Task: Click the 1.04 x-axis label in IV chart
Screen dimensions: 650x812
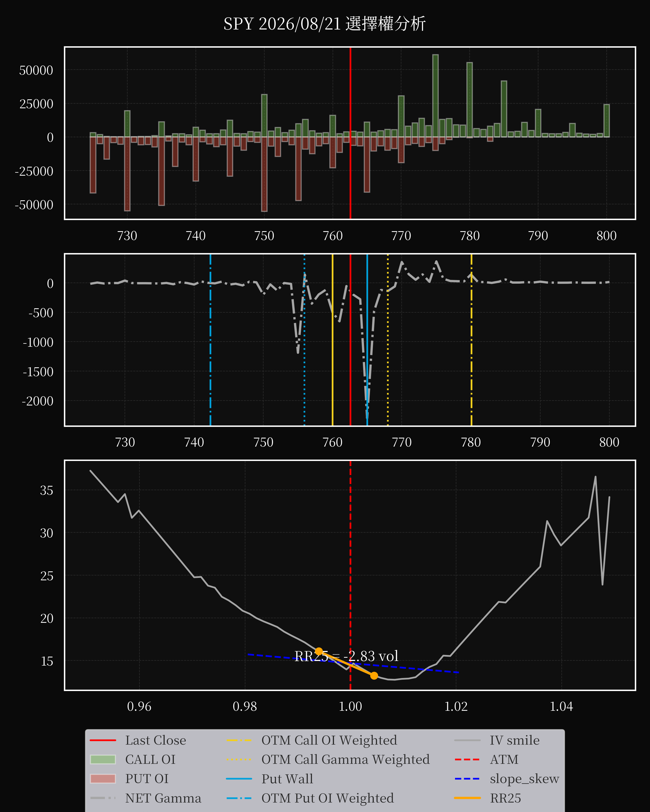Action: click(x=561, y=706)
